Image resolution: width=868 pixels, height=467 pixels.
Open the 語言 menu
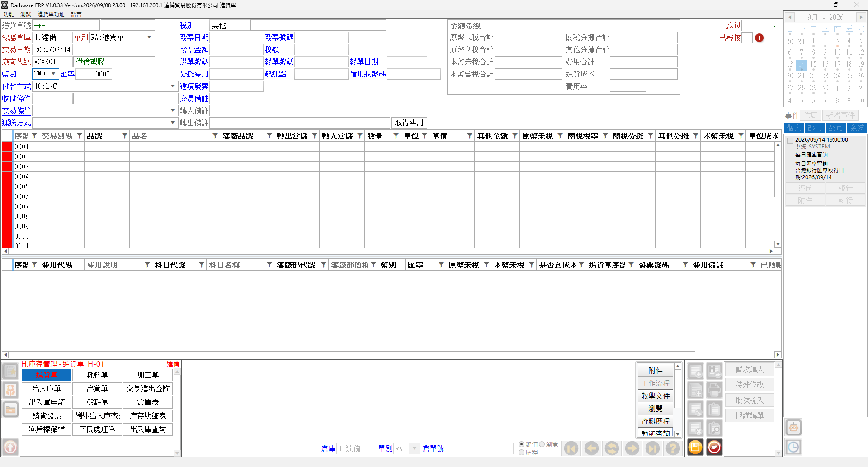tap(76, 14)
